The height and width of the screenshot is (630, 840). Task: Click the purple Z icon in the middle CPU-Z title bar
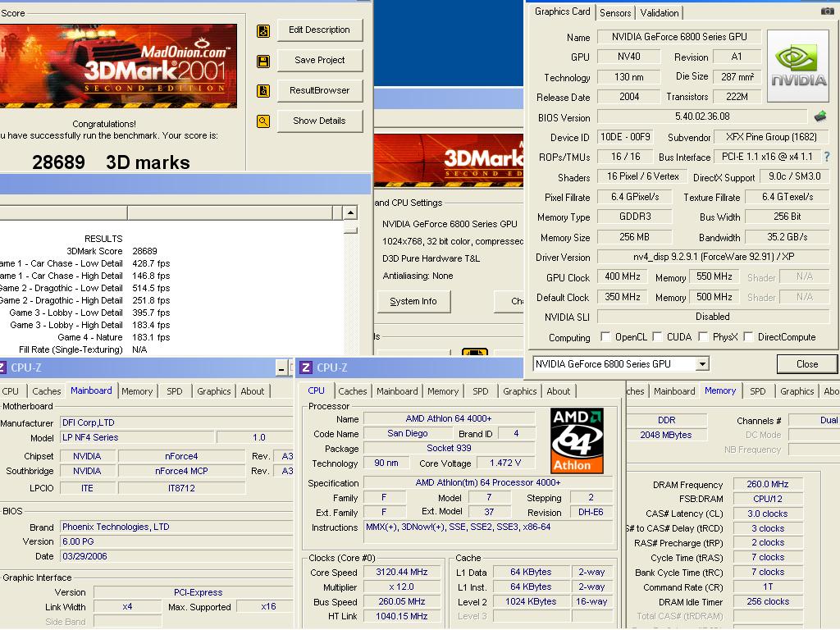tap(306, 367)
